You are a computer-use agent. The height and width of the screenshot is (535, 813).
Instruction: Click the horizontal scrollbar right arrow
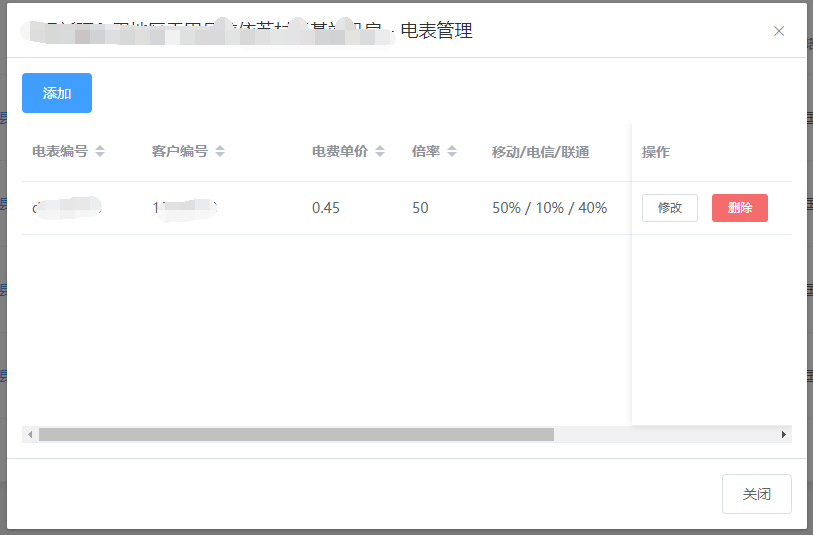tap(783, 435)
